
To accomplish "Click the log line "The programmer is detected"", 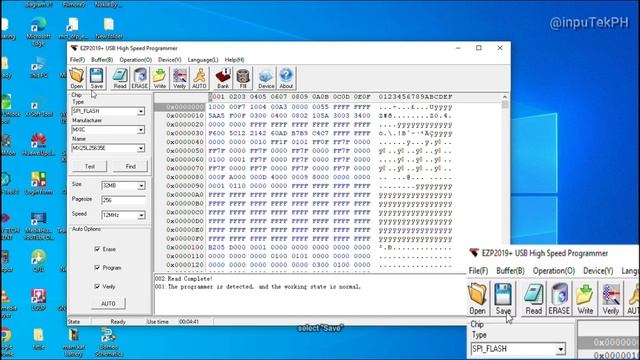I will (x=258, y=287).
